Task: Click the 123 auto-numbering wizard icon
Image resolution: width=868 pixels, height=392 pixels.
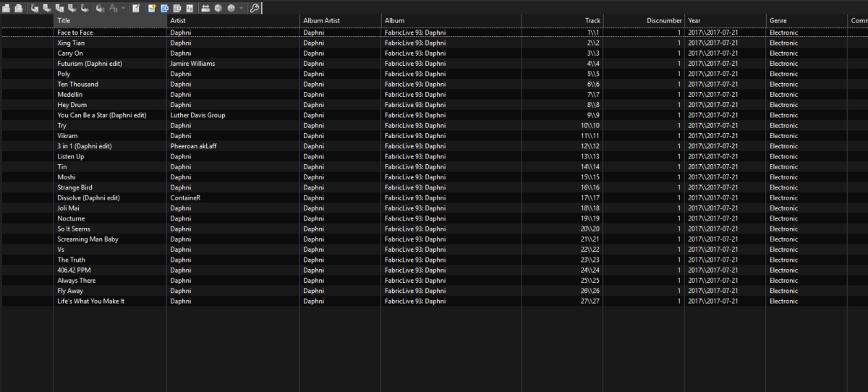Action: tap(190, 9)
